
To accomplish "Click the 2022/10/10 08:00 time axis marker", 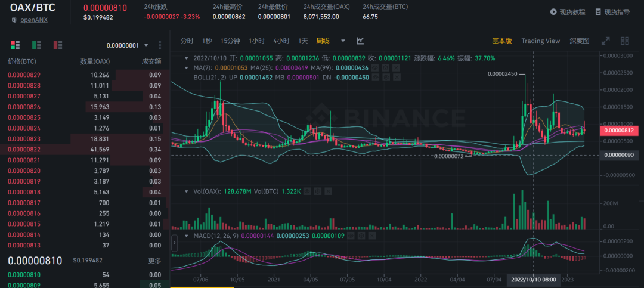I will point(534,280).
